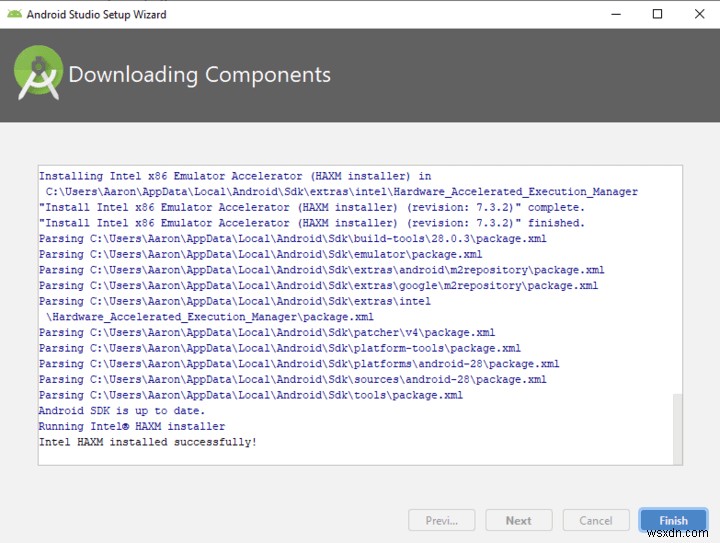Click the Previous button
This screenshot has width=720, height=543.
pos(442,520)
